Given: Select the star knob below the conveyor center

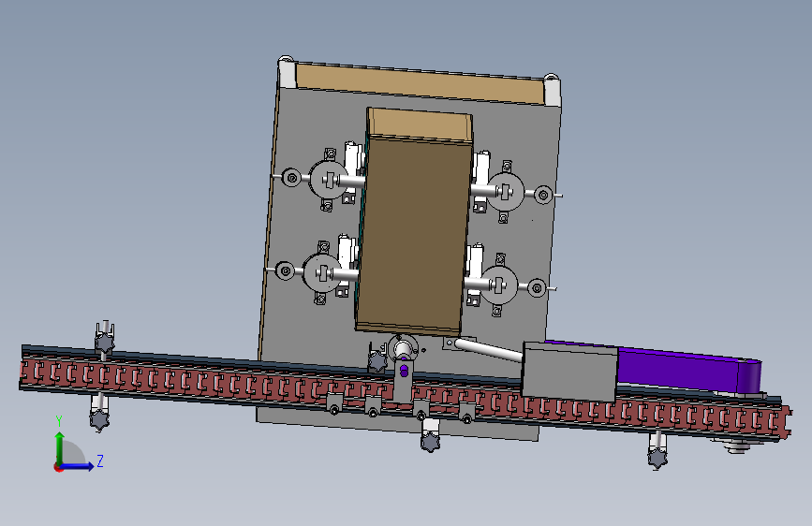Looking at the screenshot, I should point(430,442).
